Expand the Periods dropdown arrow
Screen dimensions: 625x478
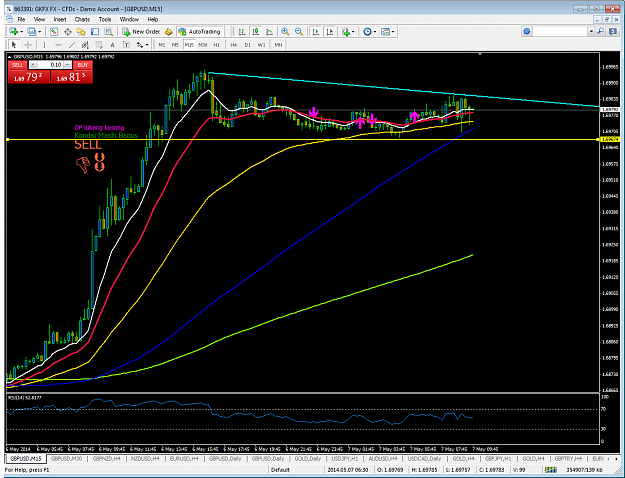click(375, 31)
